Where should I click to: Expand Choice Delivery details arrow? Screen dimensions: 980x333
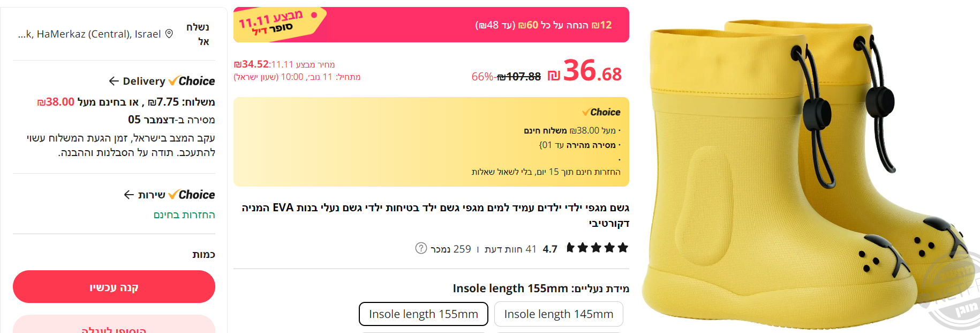[114, 81]
